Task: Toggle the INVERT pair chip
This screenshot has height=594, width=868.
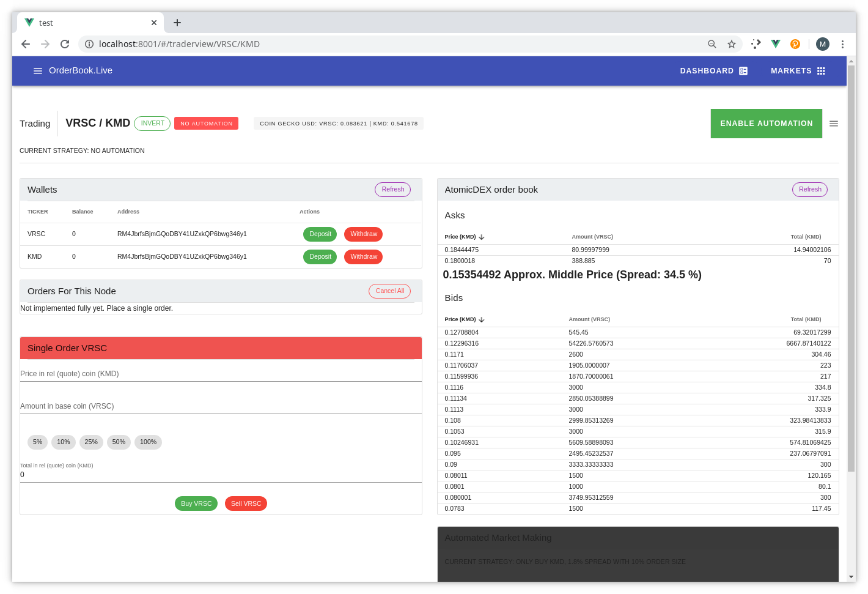Action: (152, 124)
